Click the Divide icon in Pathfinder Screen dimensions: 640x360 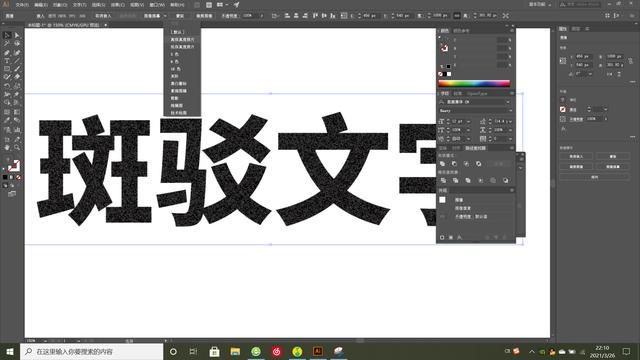pos(443,180)
